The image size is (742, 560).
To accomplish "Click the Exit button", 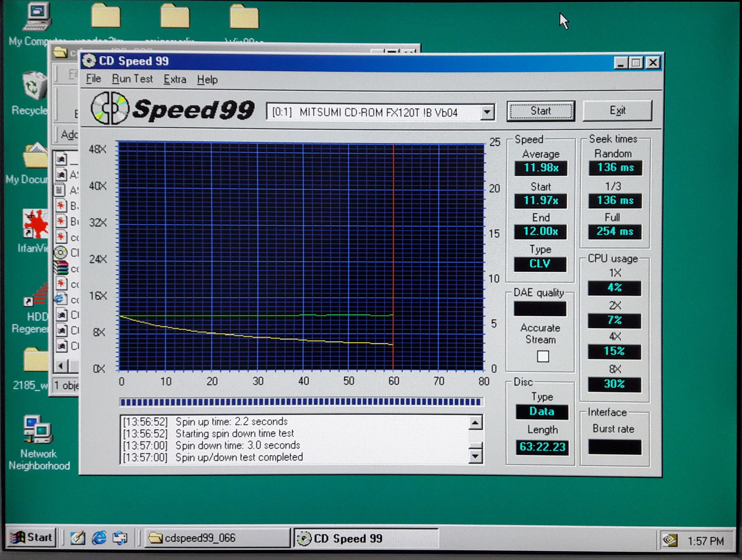I will [x=617, y=111].
